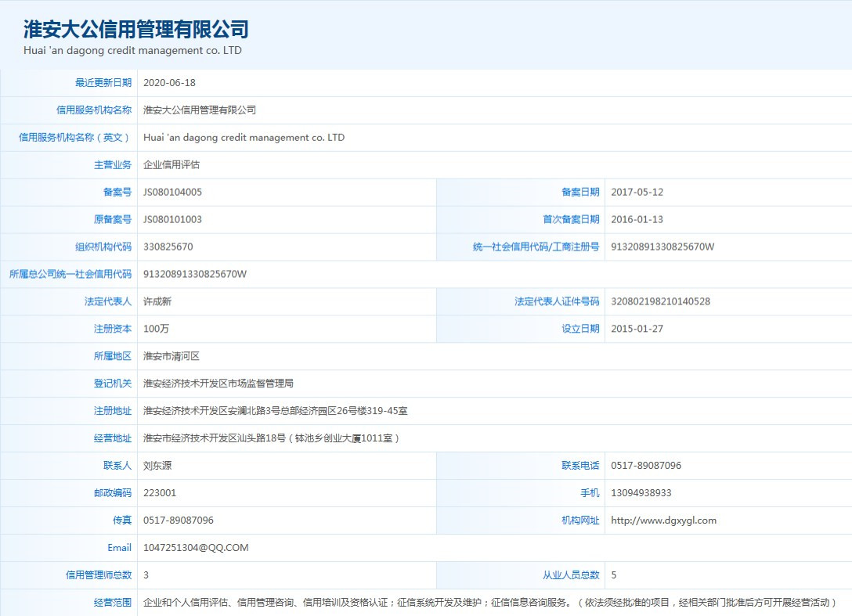
Task: Click the 联系人 name 刘东源
Action: tap(157, 465)
